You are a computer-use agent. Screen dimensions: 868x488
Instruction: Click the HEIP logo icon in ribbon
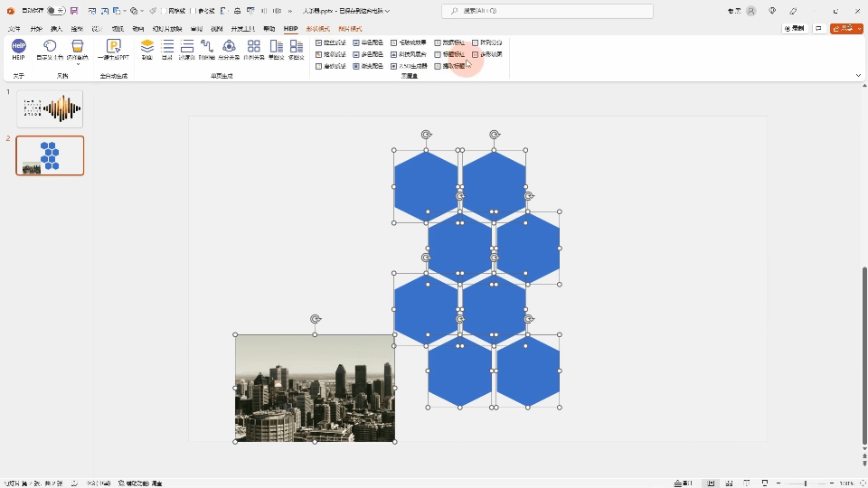tap(18, 46)
